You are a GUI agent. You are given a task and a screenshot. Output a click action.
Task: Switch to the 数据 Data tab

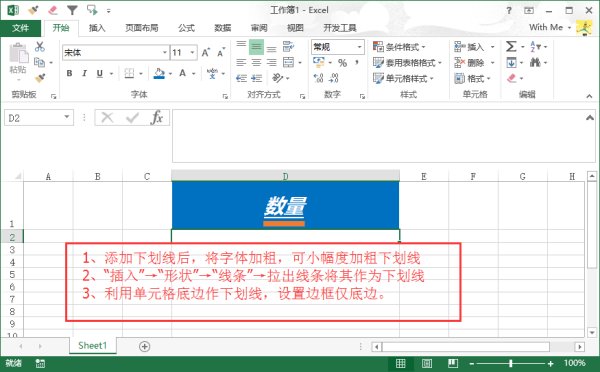[x=223, y=28]
